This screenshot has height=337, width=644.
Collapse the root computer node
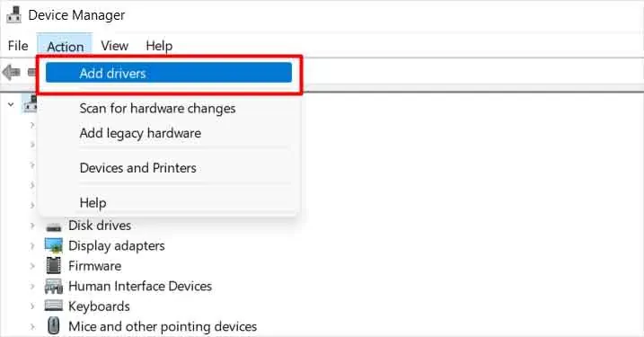click(x=11, y=104)
